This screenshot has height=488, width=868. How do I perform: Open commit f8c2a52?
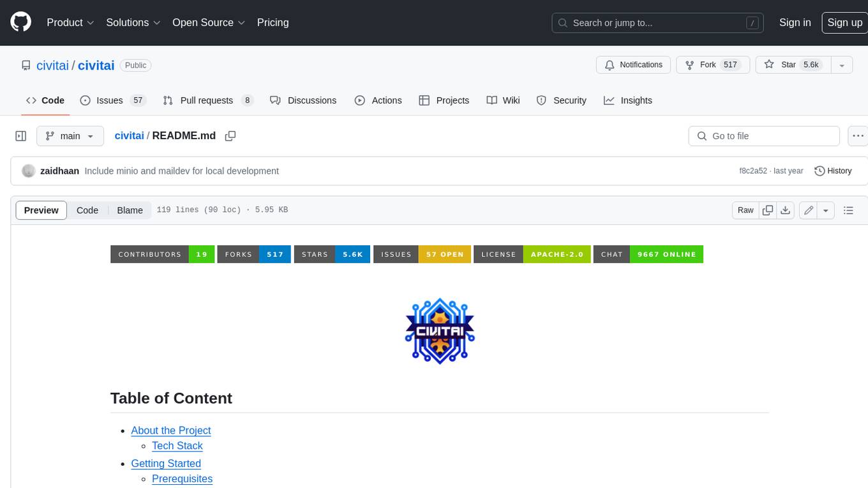coord(753,171)
